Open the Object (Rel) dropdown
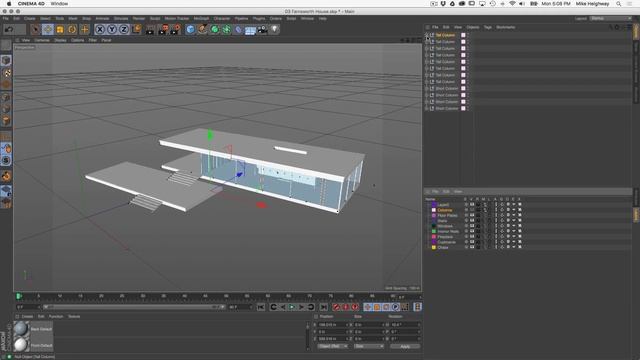This screenshot has height=360, width=640. pos(333,346)
